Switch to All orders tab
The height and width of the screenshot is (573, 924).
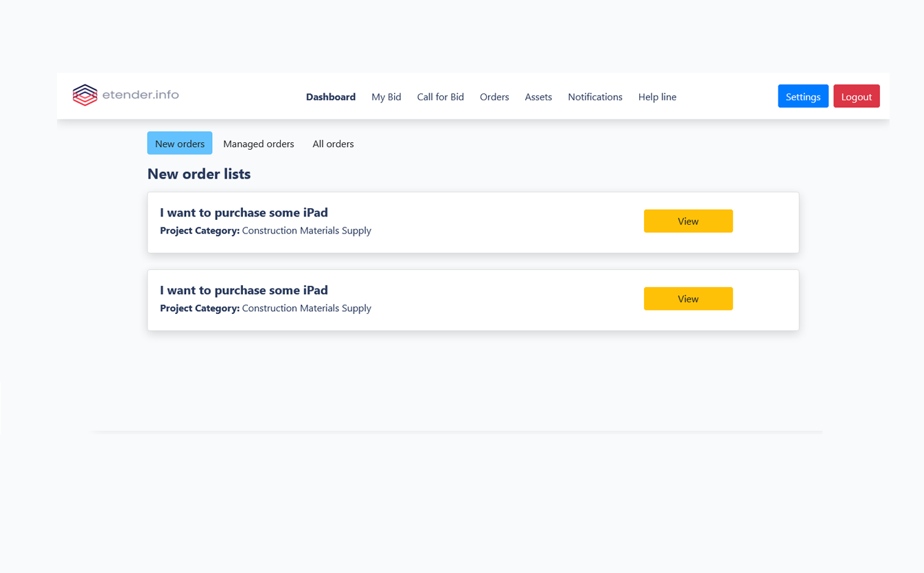tap(333, 144)
